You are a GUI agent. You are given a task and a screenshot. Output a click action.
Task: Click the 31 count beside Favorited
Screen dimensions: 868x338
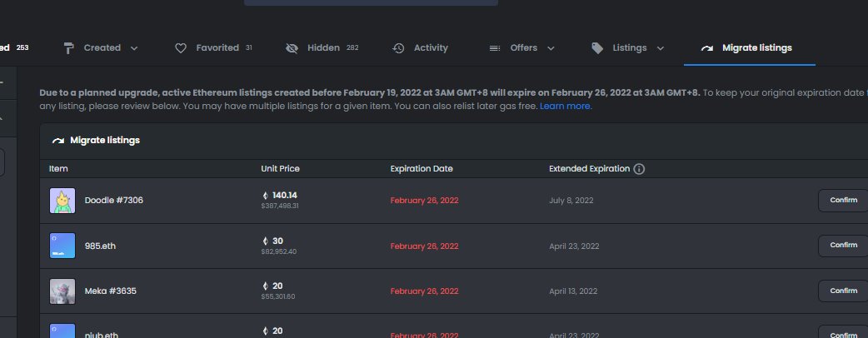tap(249, 48)
